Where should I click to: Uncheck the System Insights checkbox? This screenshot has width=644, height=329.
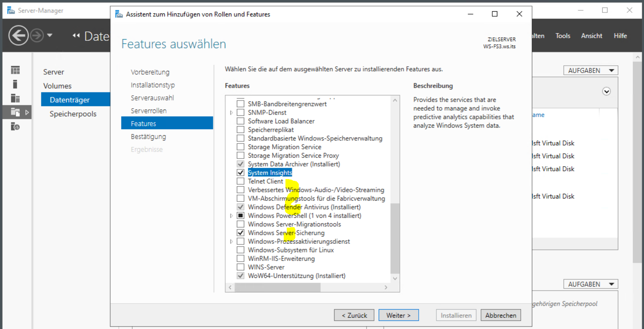pyautogui.click(x=240, y=173)
